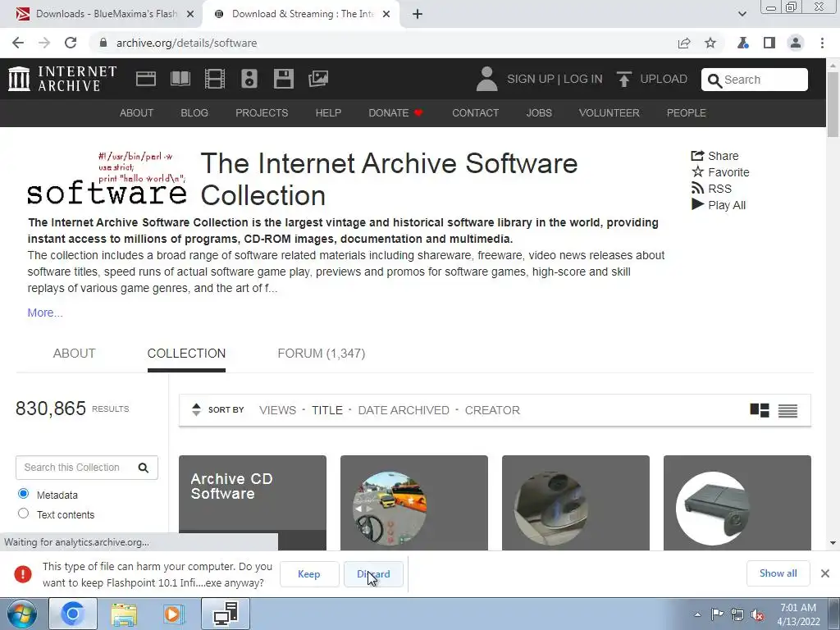Open the Audio speaker icon
Viewport: 840px width, 630px height.
click(249, 79)
